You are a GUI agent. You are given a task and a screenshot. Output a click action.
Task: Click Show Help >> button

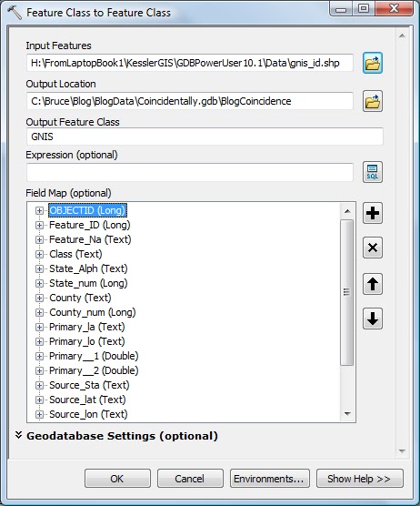[359, 479]
